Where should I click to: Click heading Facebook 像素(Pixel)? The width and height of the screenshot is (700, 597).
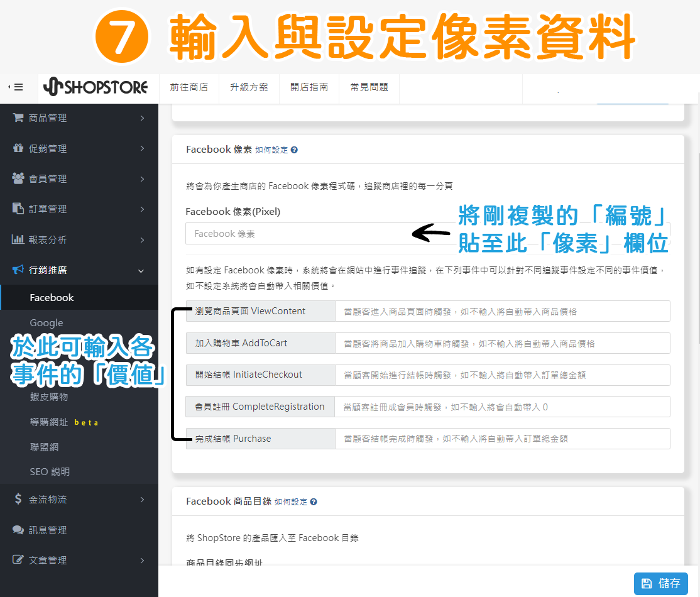click(x=233, y=212)
